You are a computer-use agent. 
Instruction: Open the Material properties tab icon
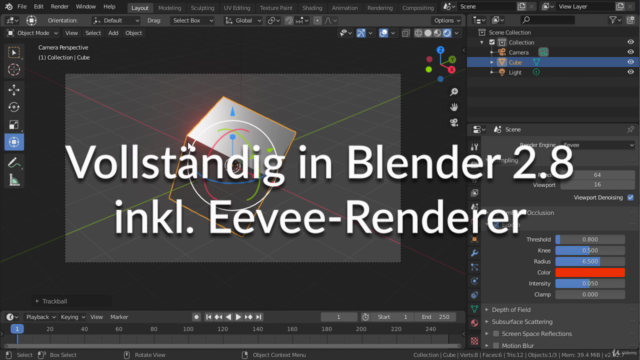coord(474,323)
